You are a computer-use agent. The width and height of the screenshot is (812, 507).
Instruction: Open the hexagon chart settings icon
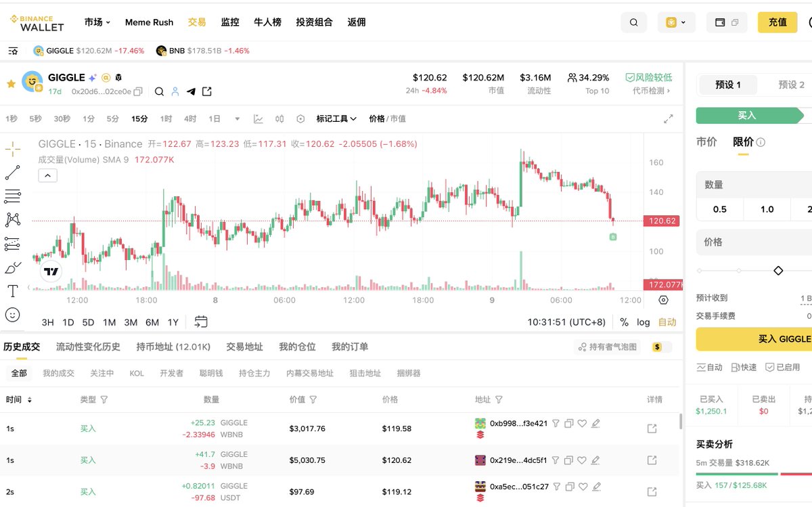point(300,118)
